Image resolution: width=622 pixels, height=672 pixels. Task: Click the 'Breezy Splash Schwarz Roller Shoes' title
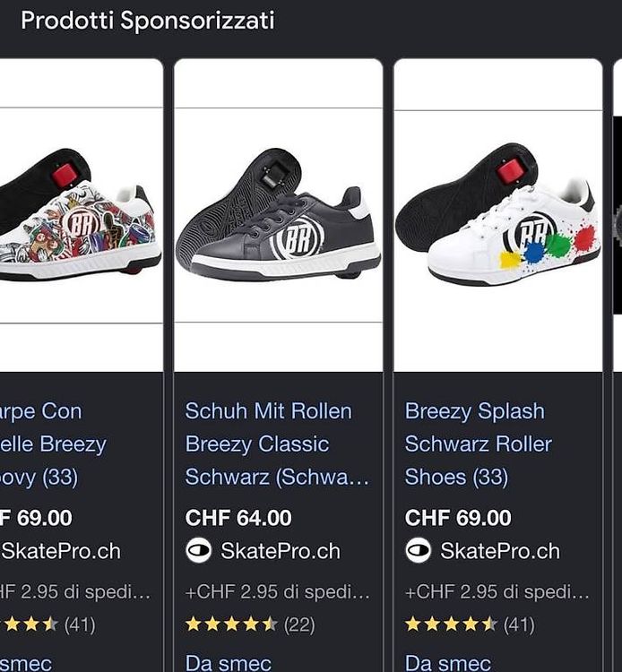coord(478,444)
